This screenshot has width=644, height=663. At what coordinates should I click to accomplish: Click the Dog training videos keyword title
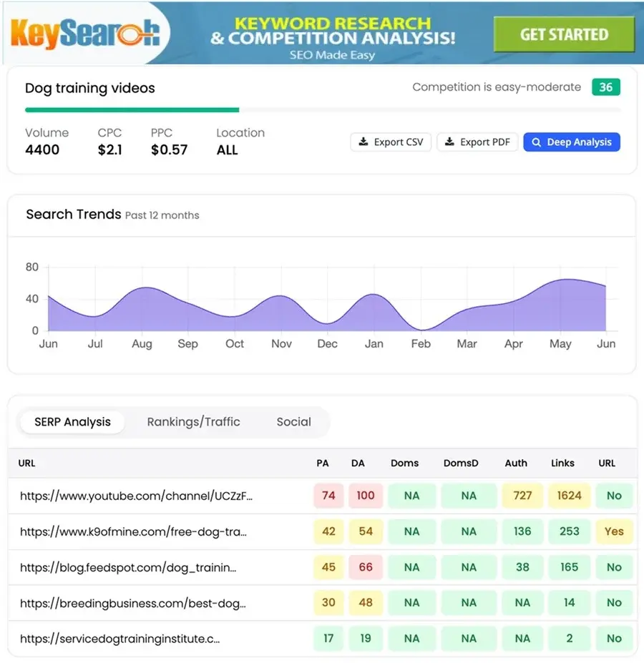click(x=90, y=88)
